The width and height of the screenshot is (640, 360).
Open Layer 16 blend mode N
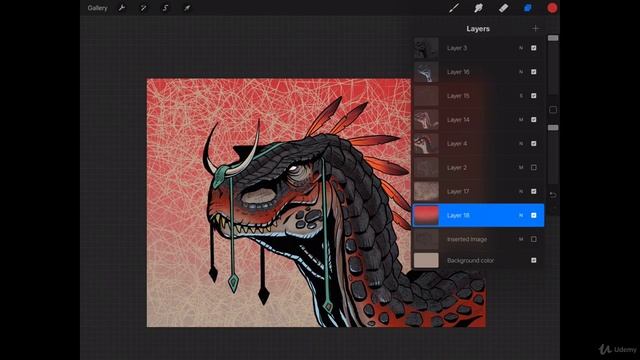point(521,72)
